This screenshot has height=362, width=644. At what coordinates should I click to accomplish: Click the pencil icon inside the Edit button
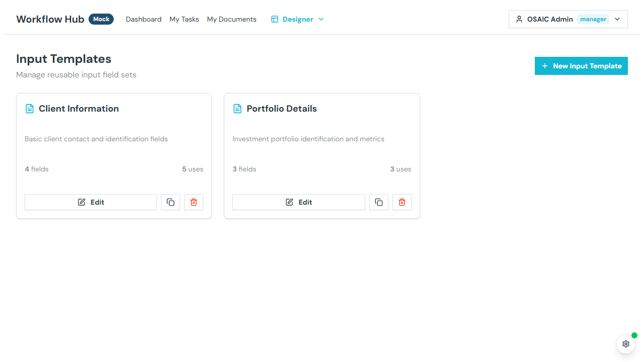pyautogui.click(x=80, y=202)
